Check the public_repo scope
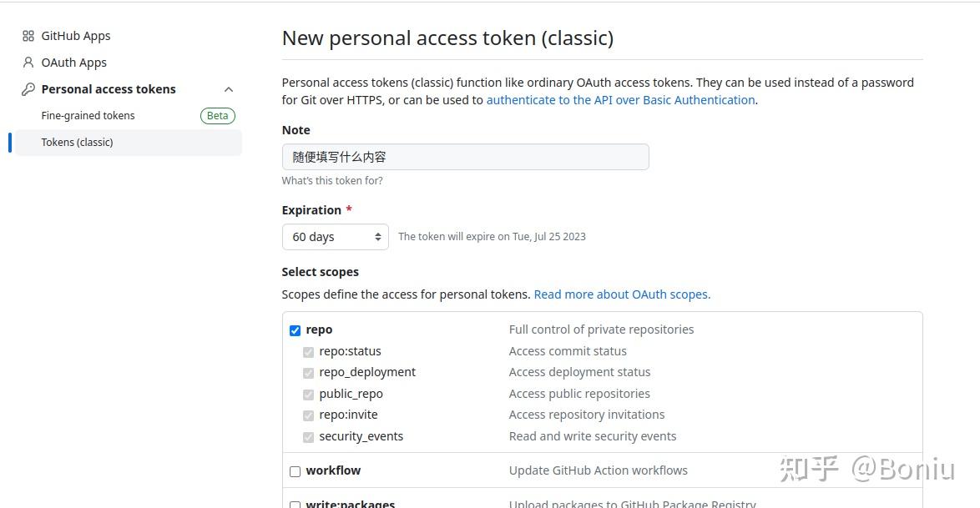980x508 pixels. click(x=309, y=394)
